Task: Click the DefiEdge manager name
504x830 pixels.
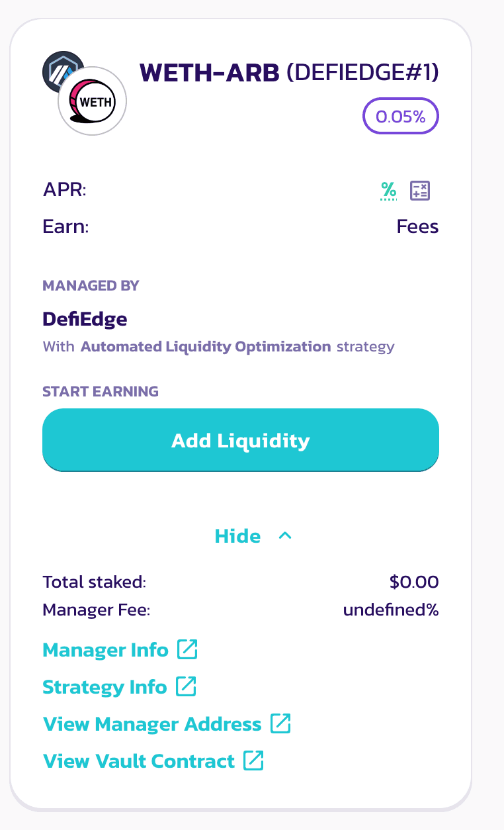Action: [x=85, y=320]
